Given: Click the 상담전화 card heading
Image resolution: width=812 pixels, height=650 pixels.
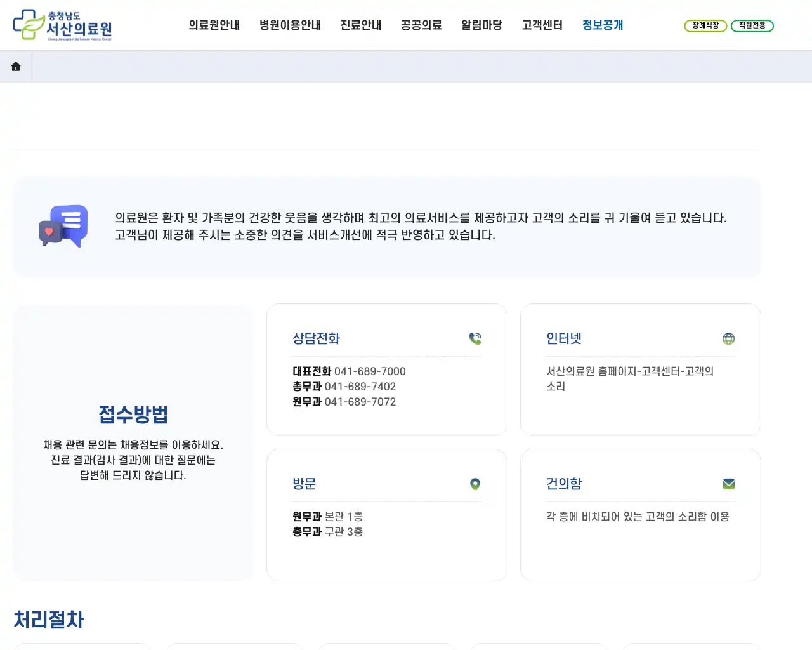Looking at the screenshot, I should (316, 338).
